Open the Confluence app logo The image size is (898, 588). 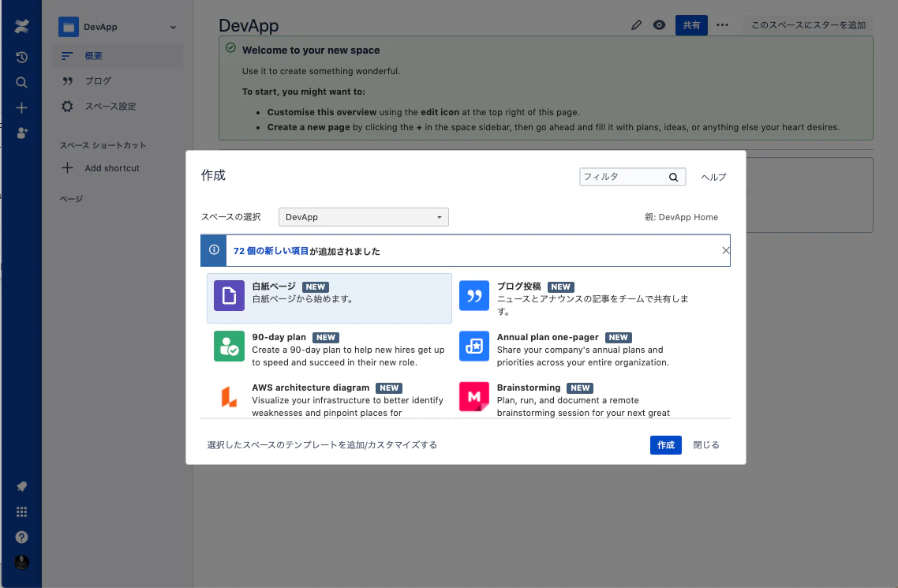click(21, 24)
